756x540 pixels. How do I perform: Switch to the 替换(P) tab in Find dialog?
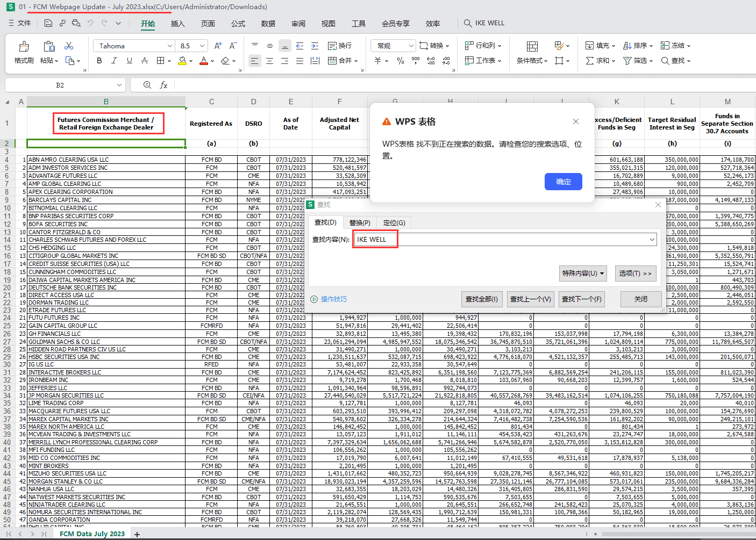(x=360, y=222)
